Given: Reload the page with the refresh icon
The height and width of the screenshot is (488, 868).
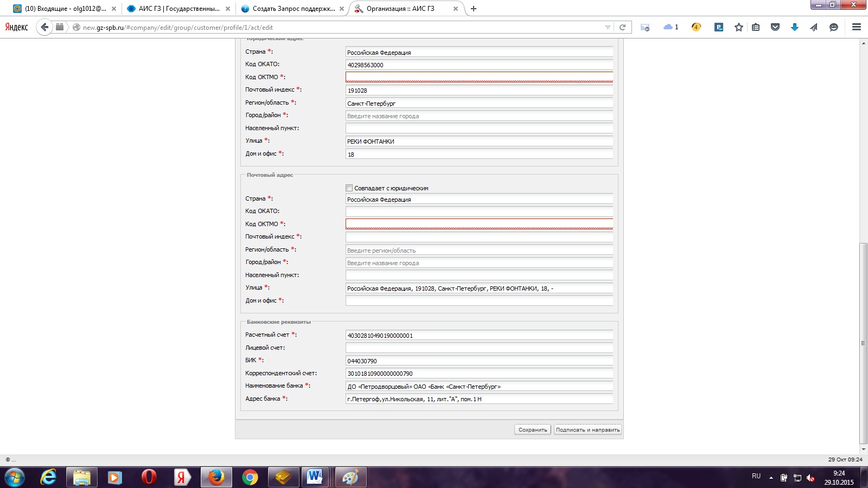Looking at the screenshot, I should click(623, 27).
